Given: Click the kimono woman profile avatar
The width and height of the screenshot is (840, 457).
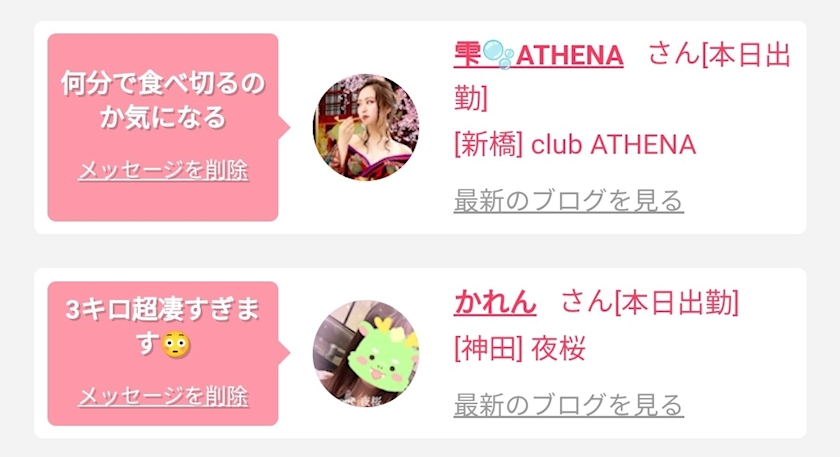Looking at the screenshot, I should [366, 128].
